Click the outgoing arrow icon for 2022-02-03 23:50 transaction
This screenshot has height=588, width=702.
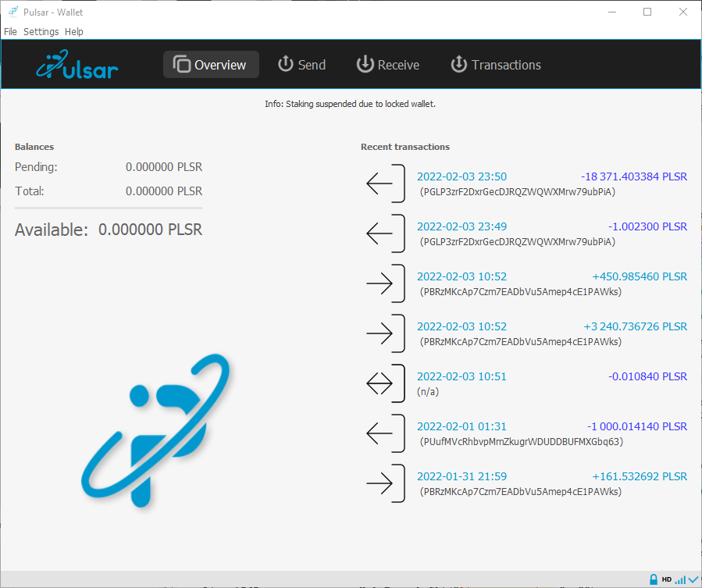386,184
